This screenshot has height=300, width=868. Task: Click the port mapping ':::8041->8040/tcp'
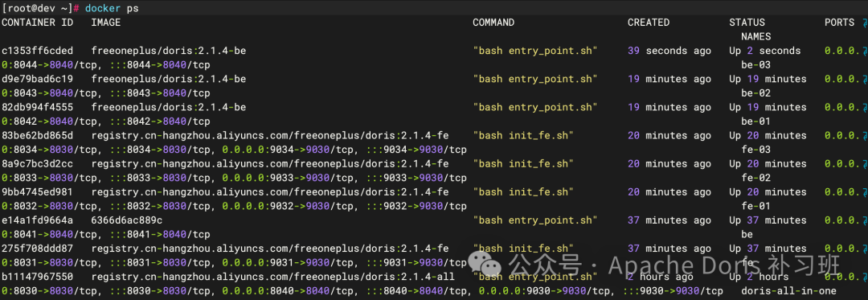159,234
